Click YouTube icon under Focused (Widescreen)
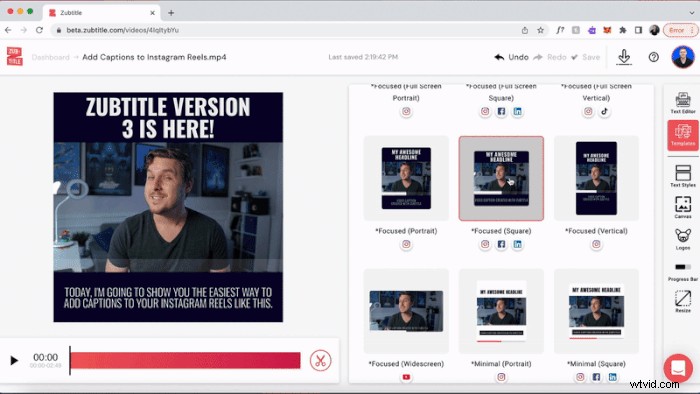The image size is (700, 394). (406, 377)
